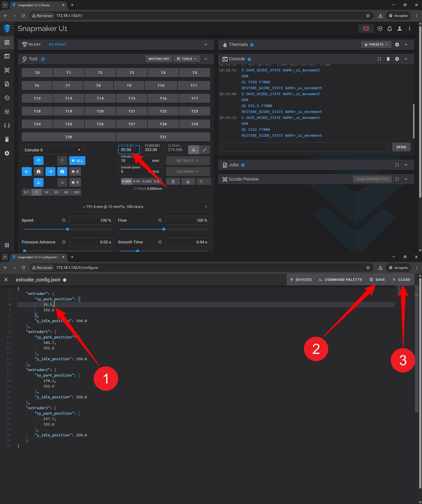422x504 pixels.
Task: Select tool T5
Action: (x=194, y=73)
